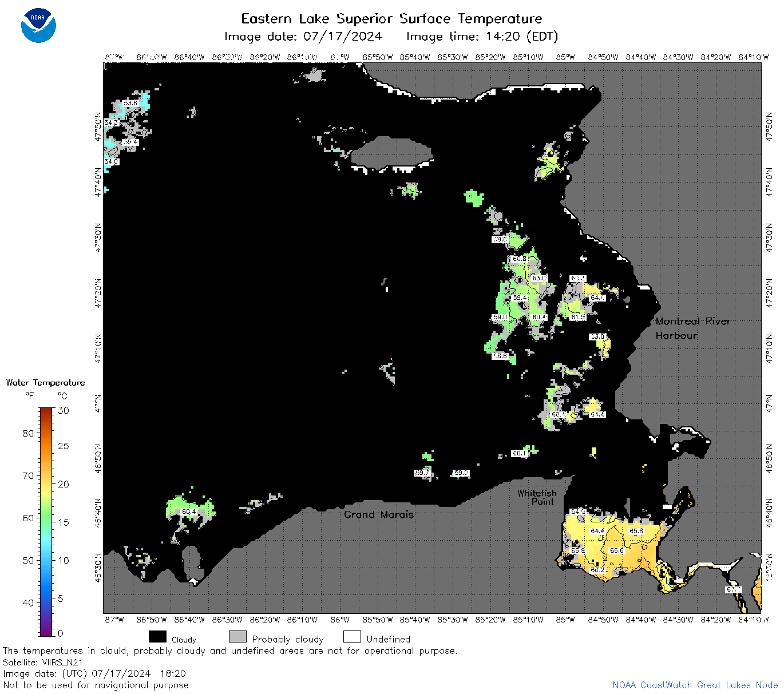Open the NOAA CoastWatch Great Lakes Node link

pos(695,685)
